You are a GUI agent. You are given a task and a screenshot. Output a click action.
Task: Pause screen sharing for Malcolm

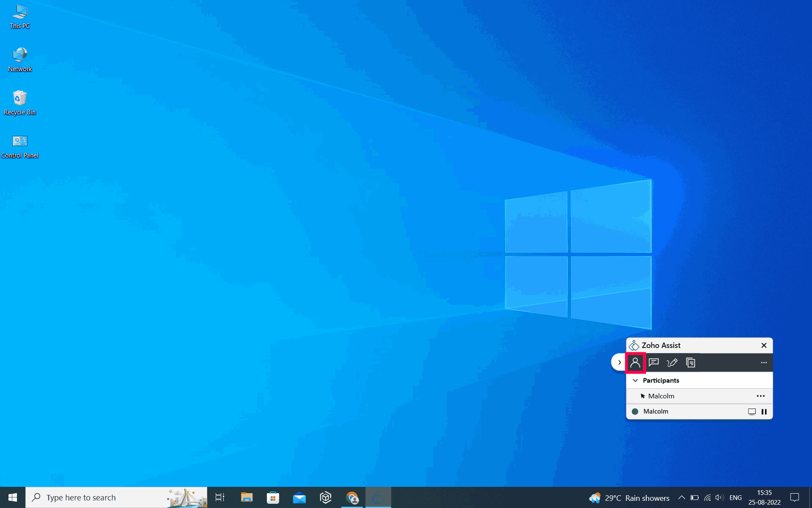click(x=764, y=411)
